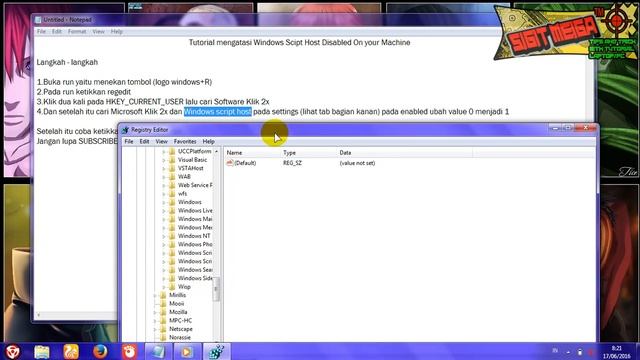This screenshot has width=640, height=360.
Task: Open Notepad Help menu
Action: click(116, 31)
